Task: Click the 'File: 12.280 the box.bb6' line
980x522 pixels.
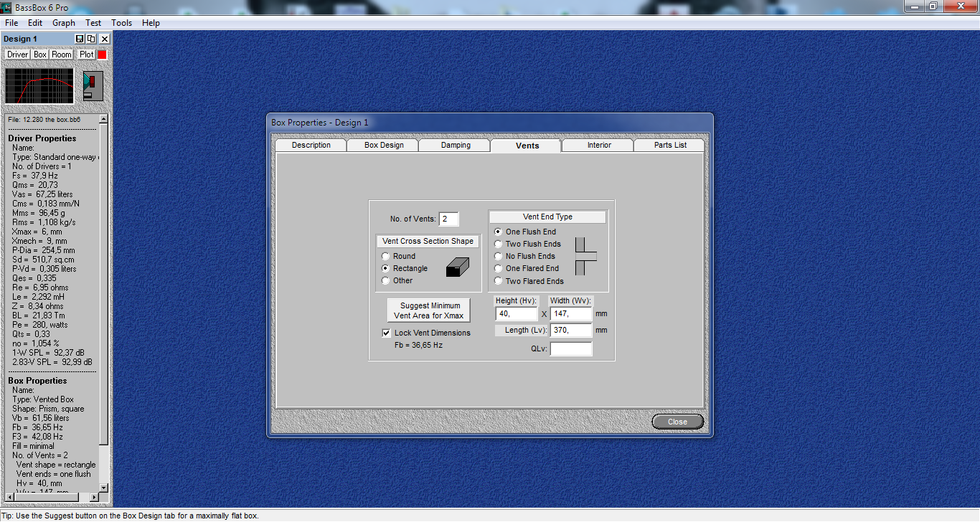Action: click(44, 119)
